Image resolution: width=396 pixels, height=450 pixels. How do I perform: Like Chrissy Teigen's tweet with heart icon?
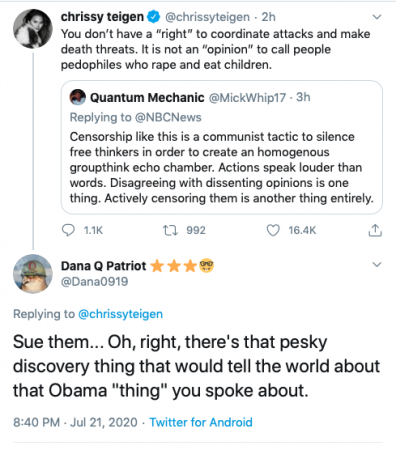[x=273, y=230]
